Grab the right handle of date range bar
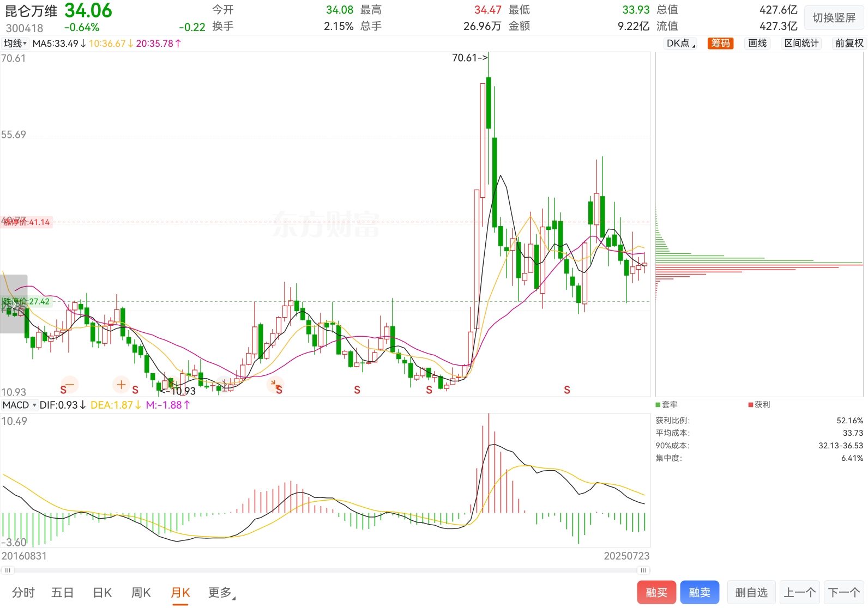 [x=643, y=570]
